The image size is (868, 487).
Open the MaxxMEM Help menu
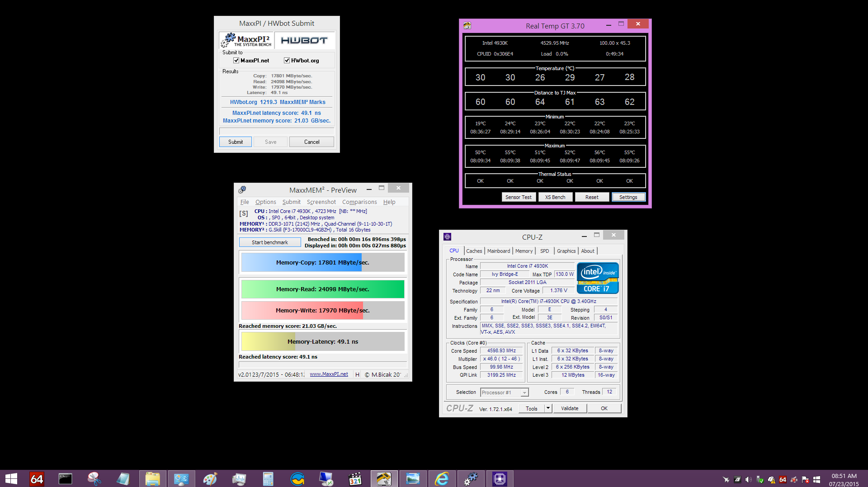(389, 202)
